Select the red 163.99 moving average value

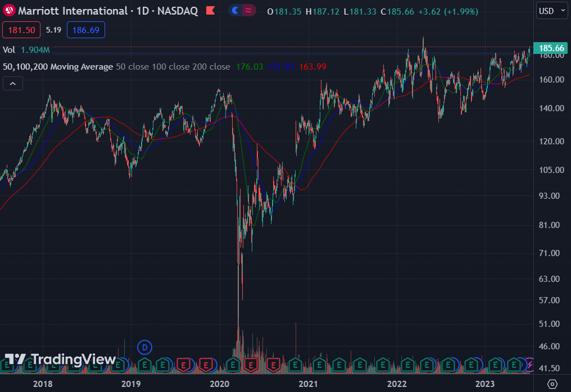[x=312, y=67]
